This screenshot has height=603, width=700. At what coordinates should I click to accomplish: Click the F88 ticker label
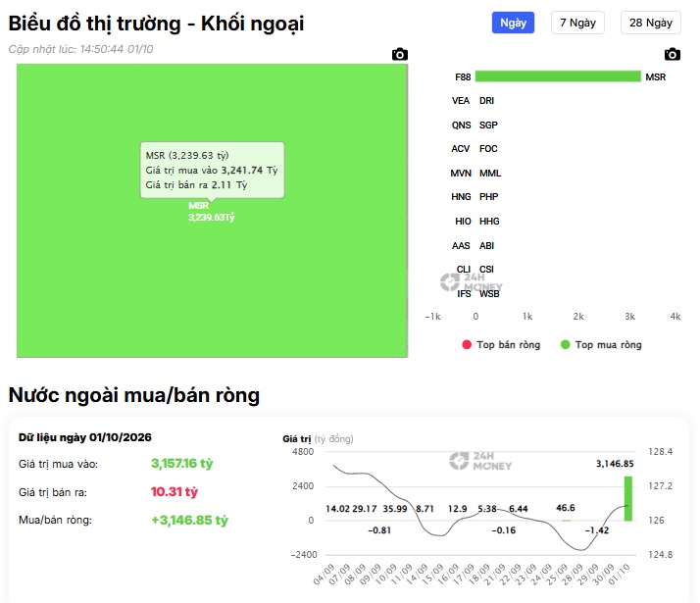coord(463,77)
